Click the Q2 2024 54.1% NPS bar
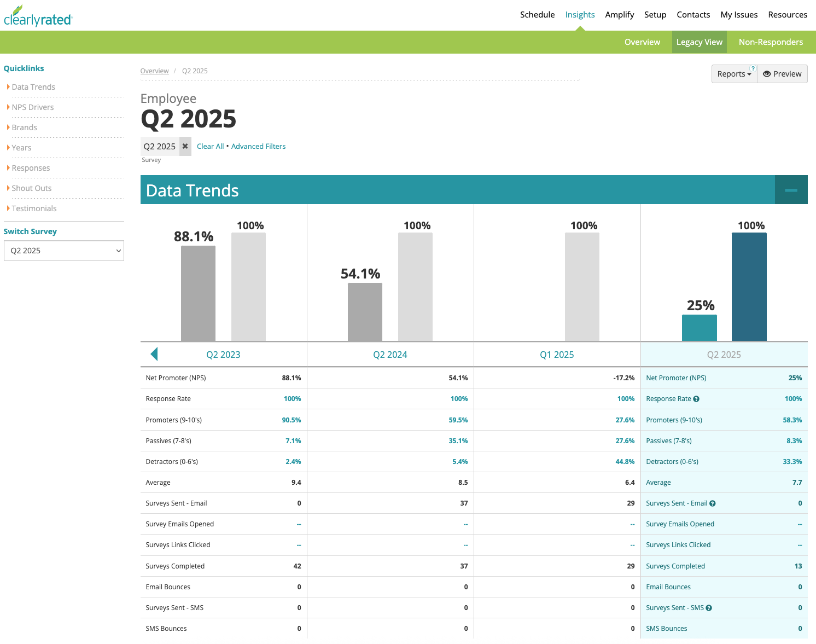The image size is (816, 644). (365, 312)
